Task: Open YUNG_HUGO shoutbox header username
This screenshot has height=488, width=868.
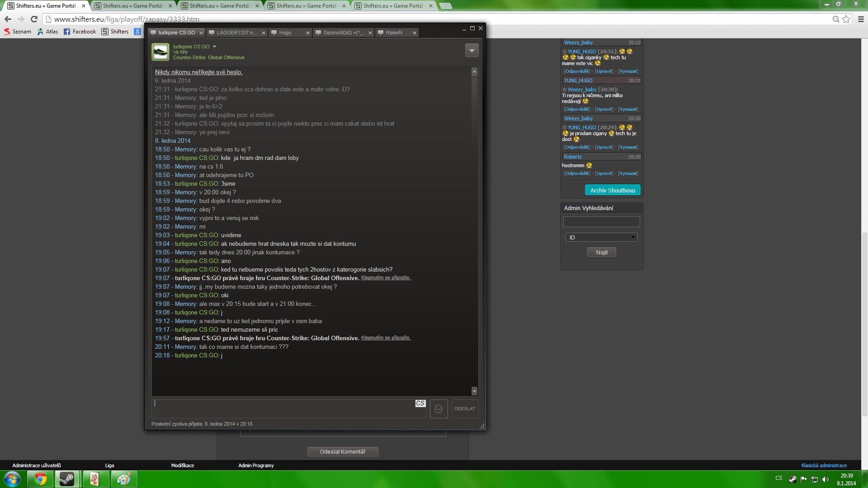Action: coord(578,80)
